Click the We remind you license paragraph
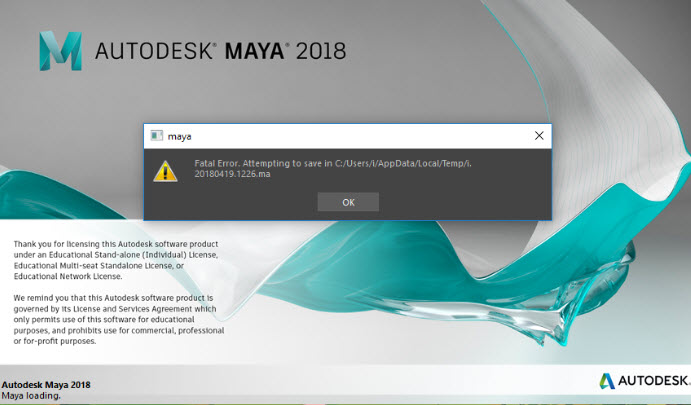691x405 pixels. [119, 320]
